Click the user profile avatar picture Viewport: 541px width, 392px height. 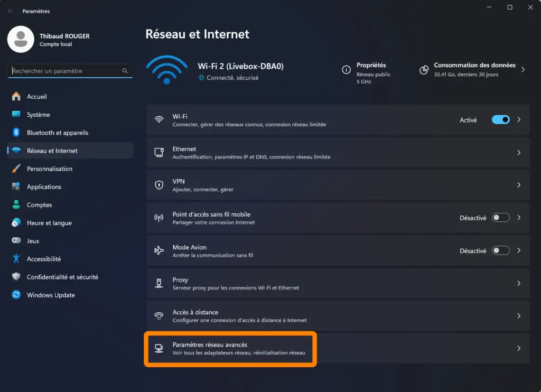coord(21,39)
